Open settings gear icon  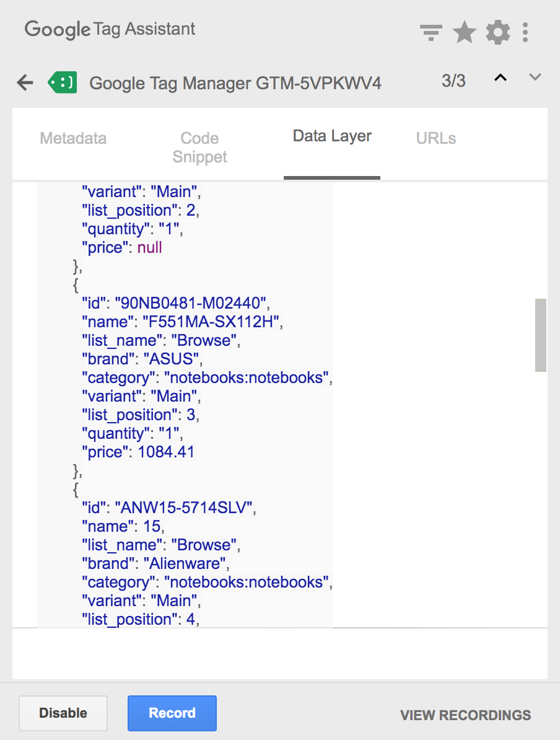(497, 33)
